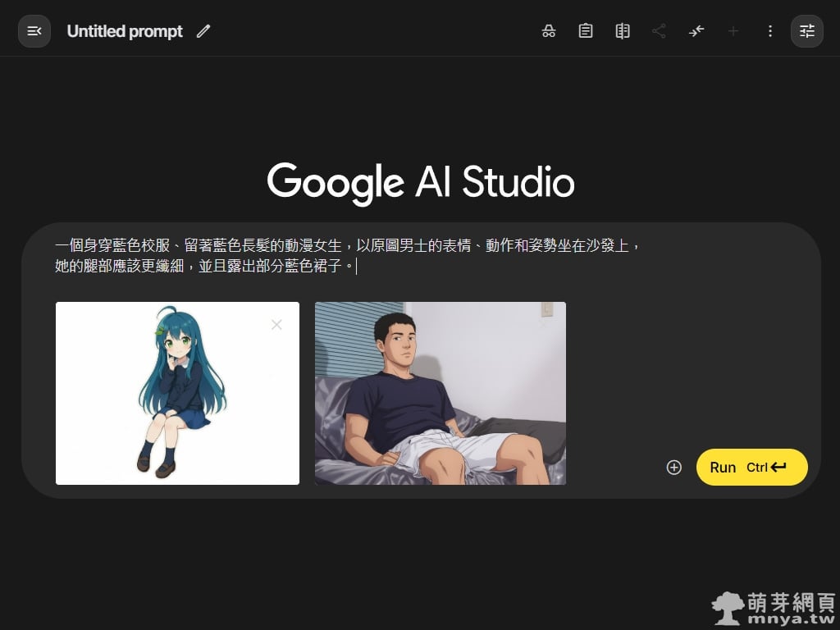Open the anime girl image thumbnail

coord(177,394)
